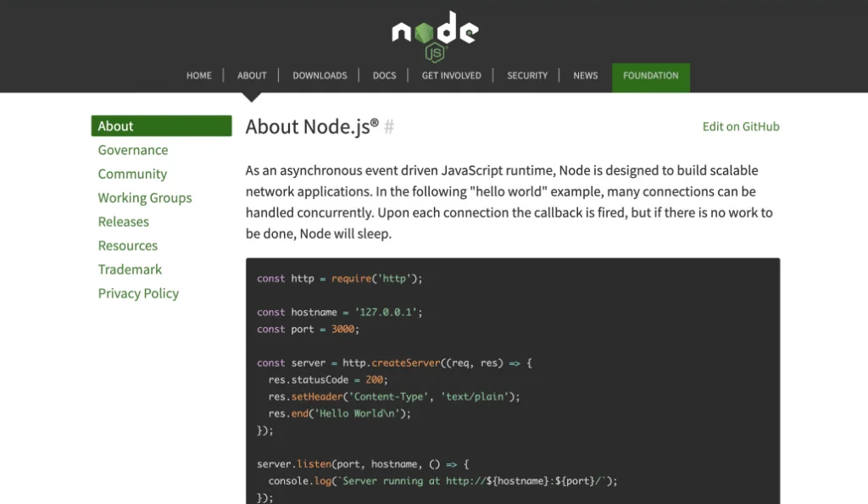This screenshot has width=868, height=504.
Task: Open the Privacy Policy sidebar link
Action: coord(138,293)
